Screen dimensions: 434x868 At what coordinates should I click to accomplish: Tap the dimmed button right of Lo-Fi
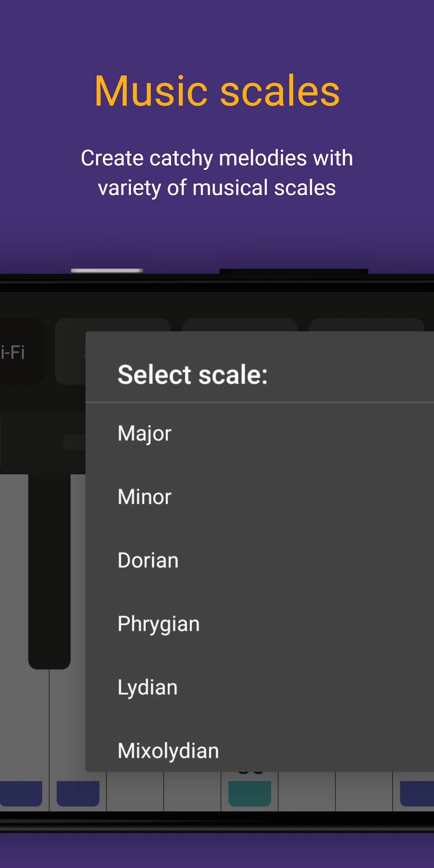(x=70, y=352)
